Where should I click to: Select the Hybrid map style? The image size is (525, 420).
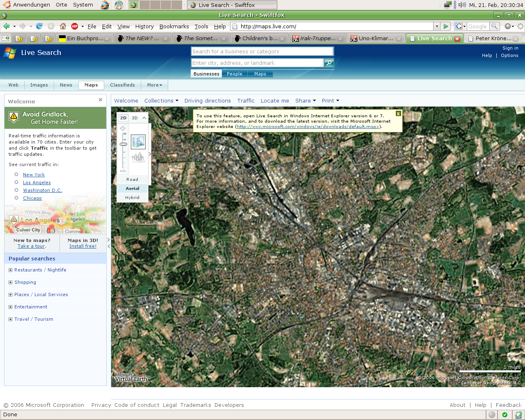[132, 197]
